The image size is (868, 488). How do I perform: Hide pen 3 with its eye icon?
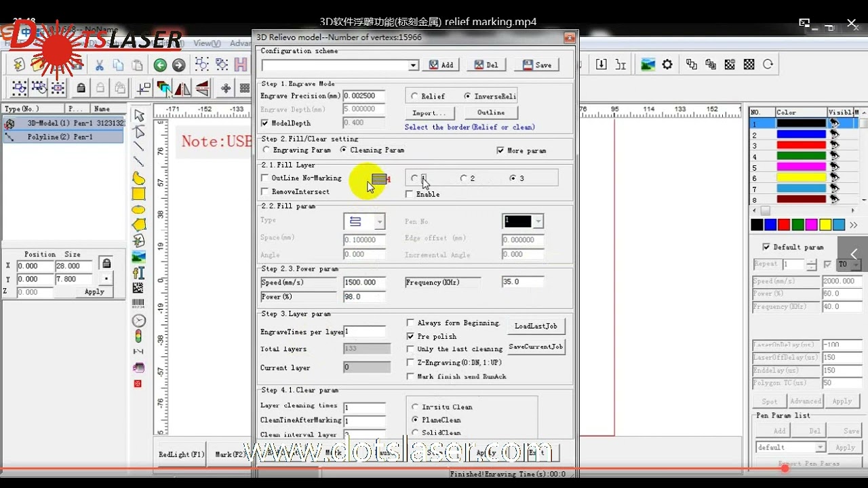click(x=835, y=145)
